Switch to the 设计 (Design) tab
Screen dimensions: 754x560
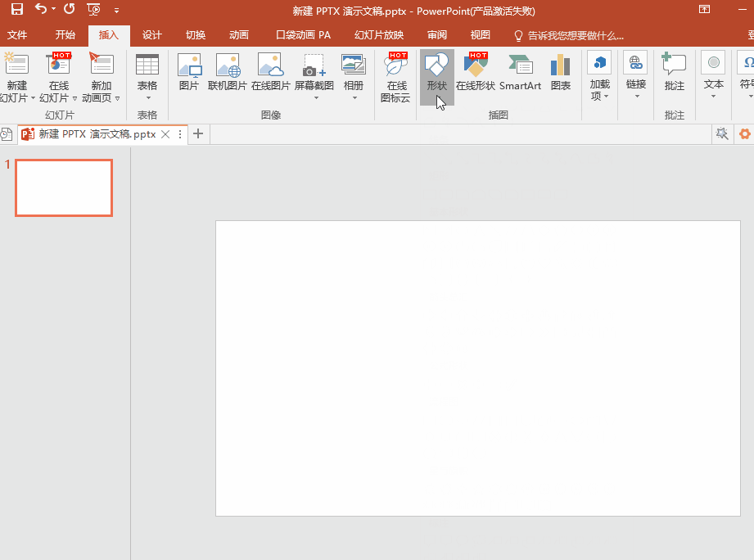[151, 35]
